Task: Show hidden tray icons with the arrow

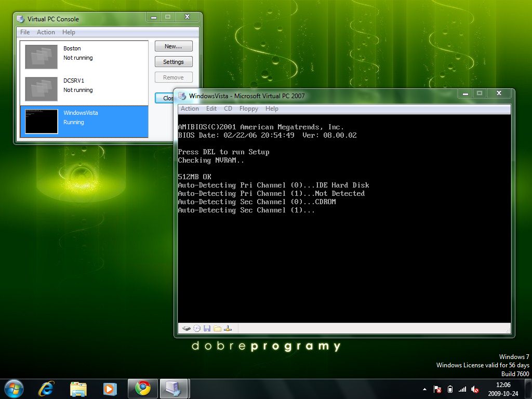Action: tap(424, 389)
